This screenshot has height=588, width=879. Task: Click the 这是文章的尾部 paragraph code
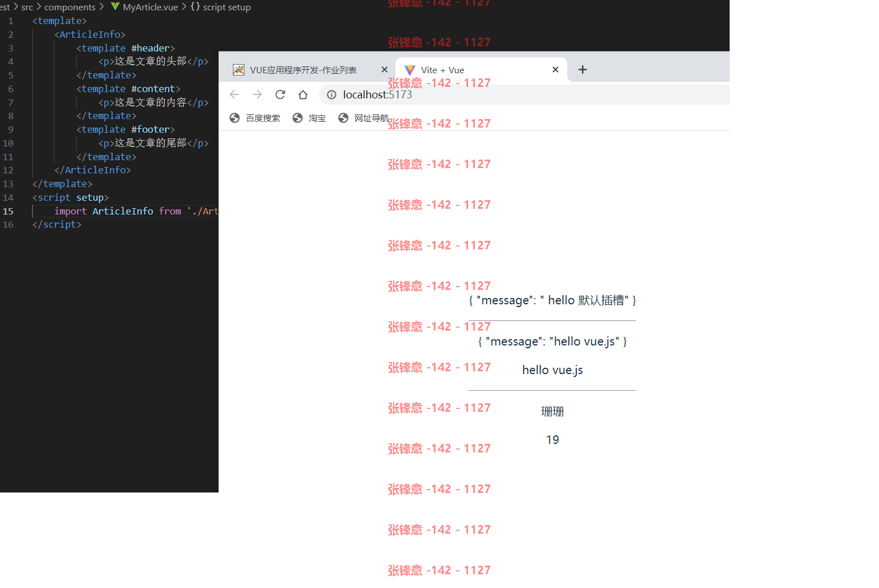pos(153,143)
